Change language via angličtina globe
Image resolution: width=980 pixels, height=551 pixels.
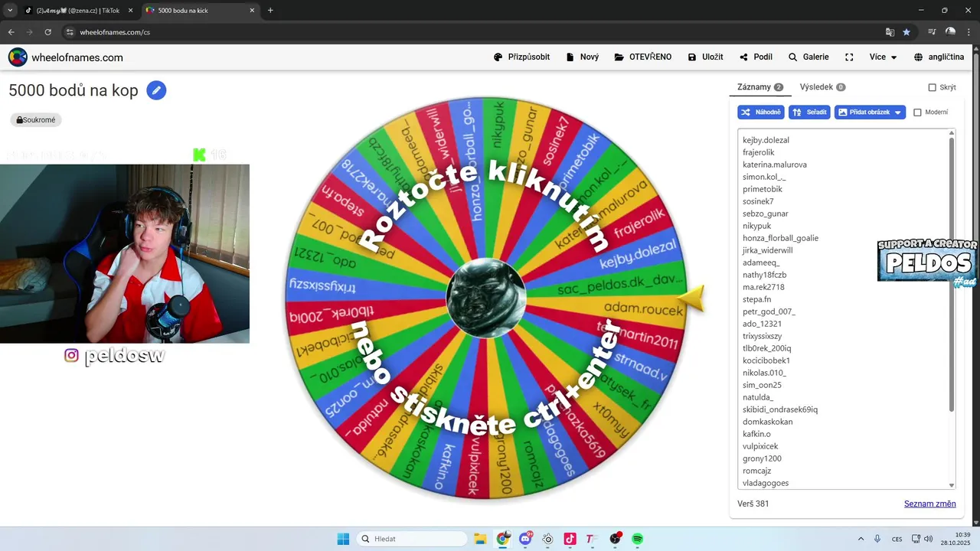coord(939,57)
